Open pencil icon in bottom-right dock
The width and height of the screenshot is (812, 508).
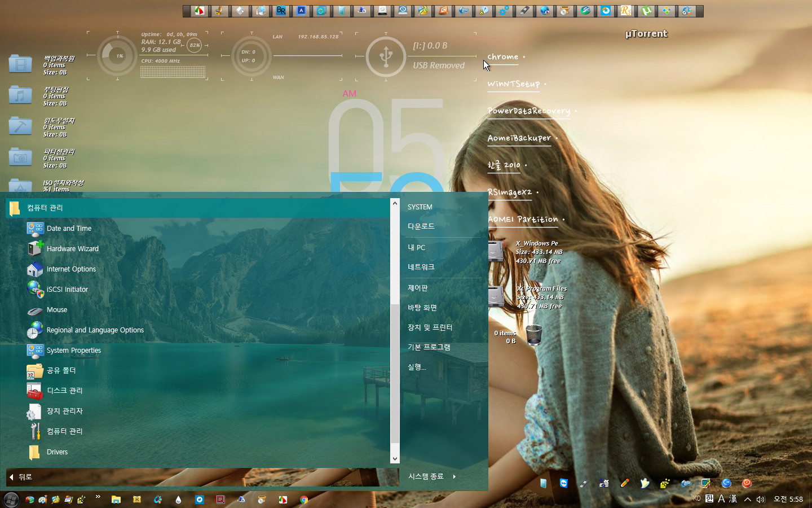point(625,483)
